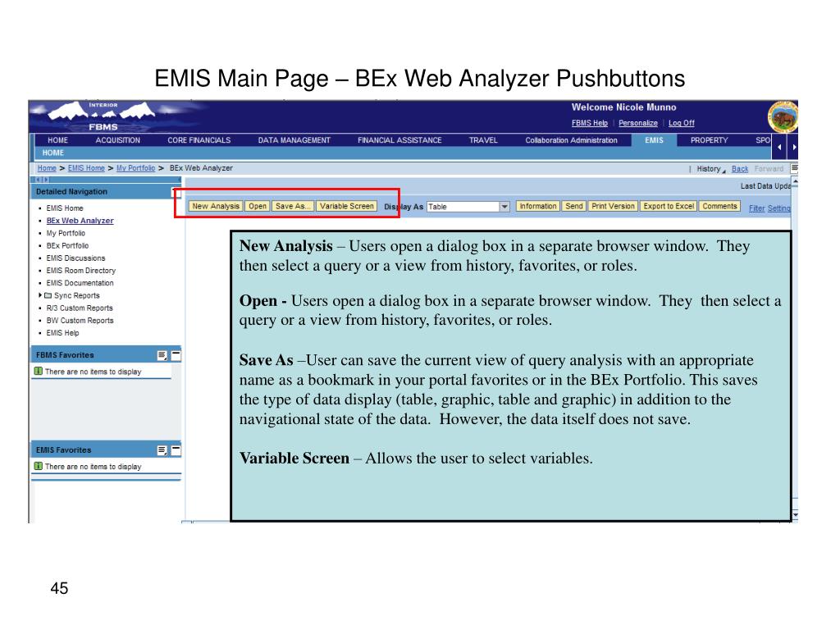Open Collaboration Administration tab
This screenshot has height=630, width=840.
point(571,140)
